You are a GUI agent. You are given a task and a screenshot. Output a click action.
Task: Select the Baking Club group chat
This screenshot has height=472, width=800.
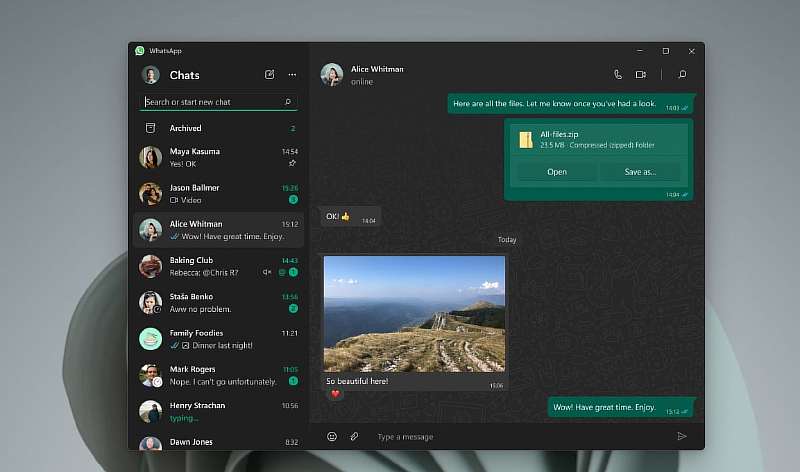click(x=219, y=266)
